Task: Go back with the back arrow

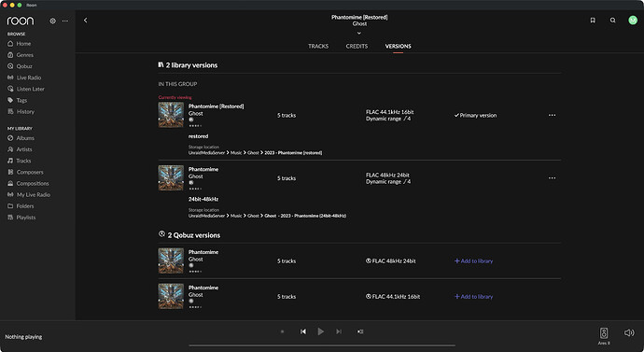Action: coord(86,21)
